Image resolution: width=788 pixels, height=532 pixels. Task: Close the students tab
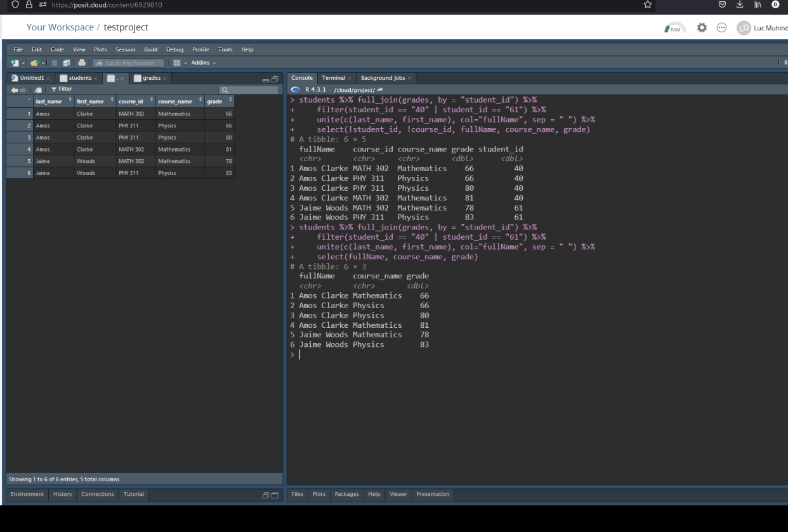point(95,78)
